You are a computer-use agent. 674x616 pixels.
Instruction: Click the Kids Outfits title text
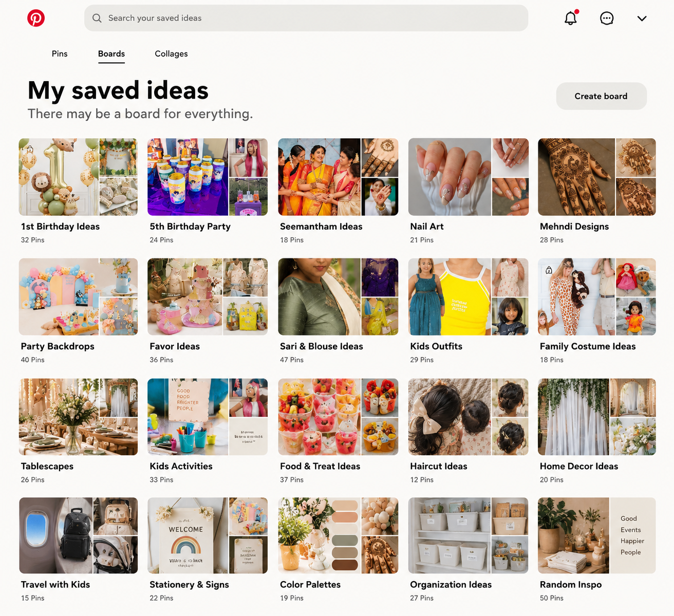tap(436, 346)
